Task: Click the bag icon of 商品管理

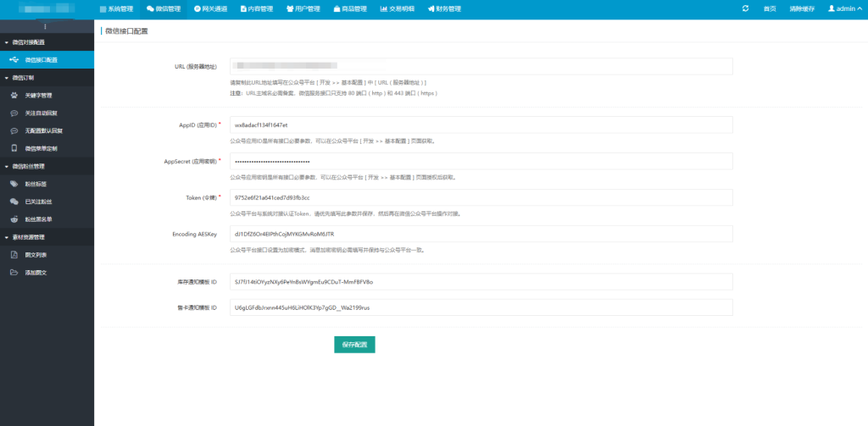Action: 337,8
